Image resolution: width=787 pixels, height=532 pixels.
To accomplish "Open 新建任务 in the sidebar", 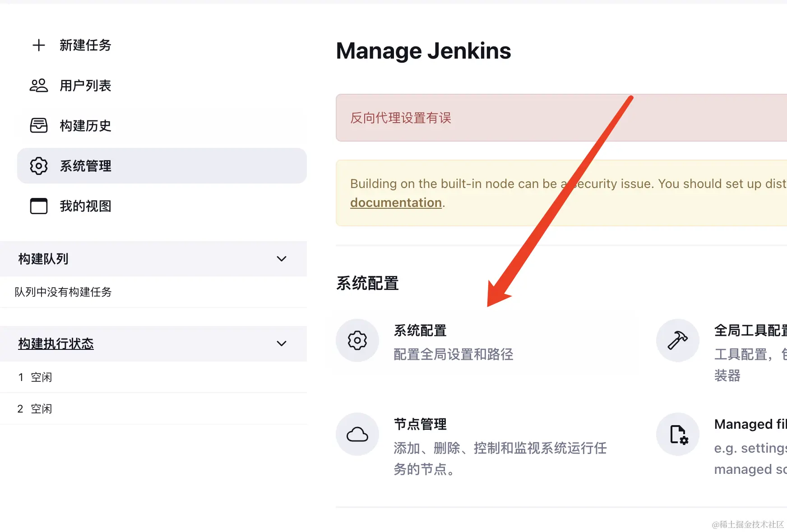I will click(85, 45).
